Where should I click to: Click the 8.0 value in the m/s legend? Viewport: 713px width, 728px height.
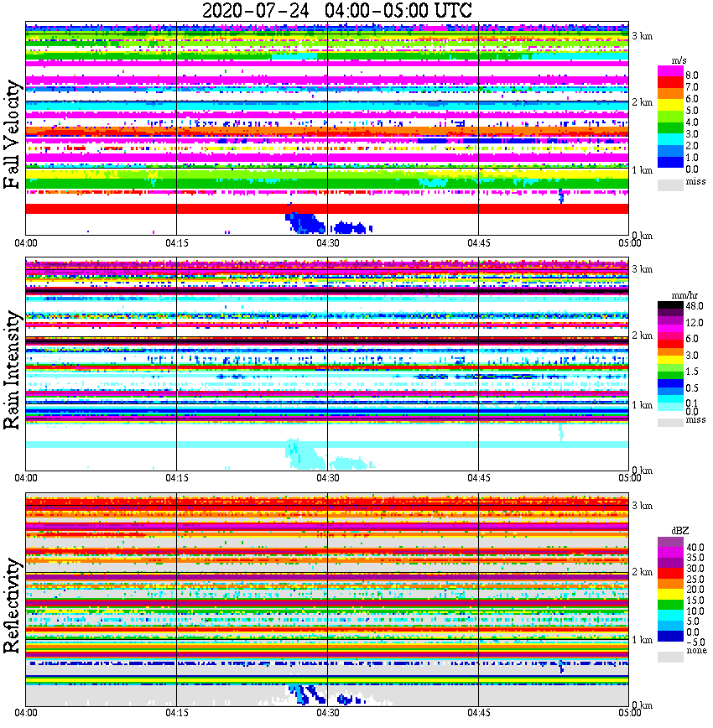[x=692, y=75]
